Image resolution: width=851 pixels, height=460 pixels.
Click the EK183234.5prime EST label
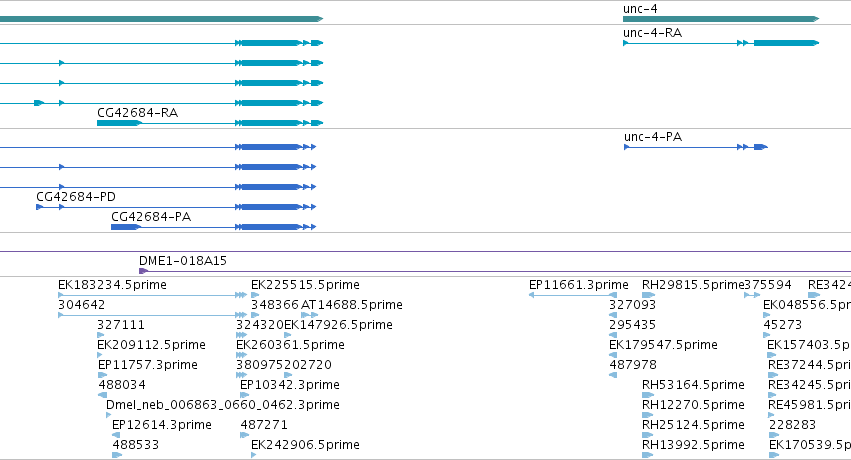112,285
